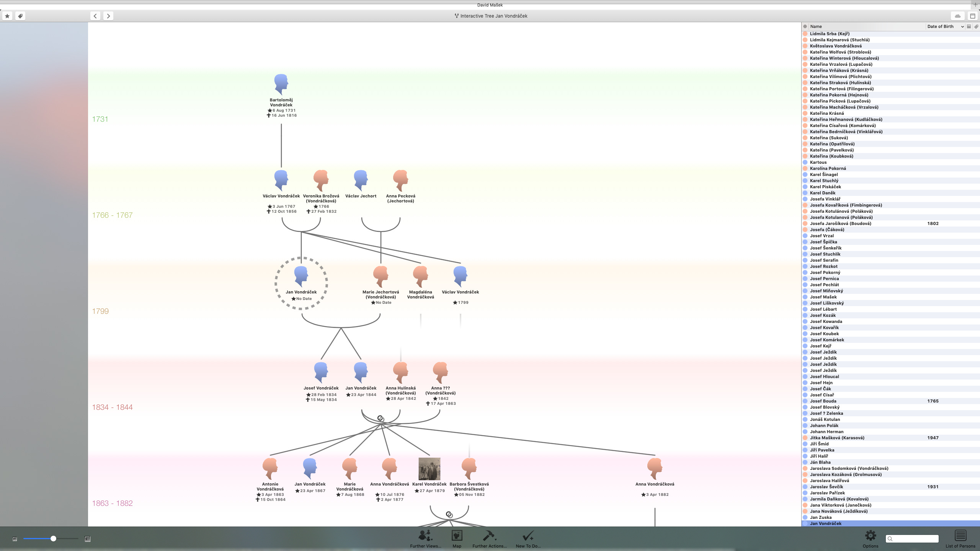The image size is (980, 551).
Task: Click New To Do button
Action: click(528, 539)
